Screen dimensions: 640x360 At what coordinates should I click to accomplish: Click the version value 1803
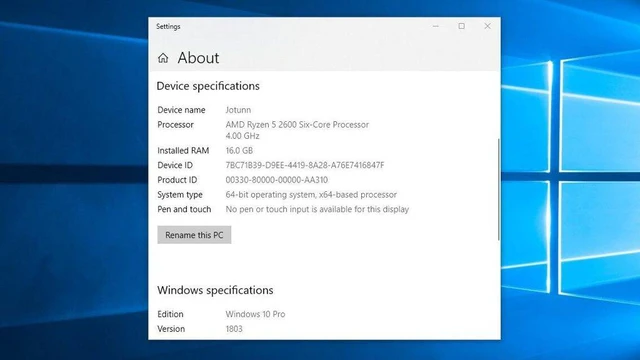coord(234,329)
